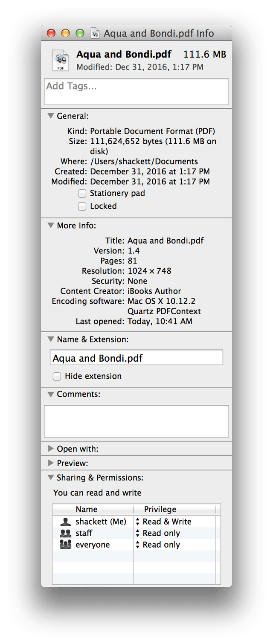
Task: Expand the Preview section
Action: (51, 463)
